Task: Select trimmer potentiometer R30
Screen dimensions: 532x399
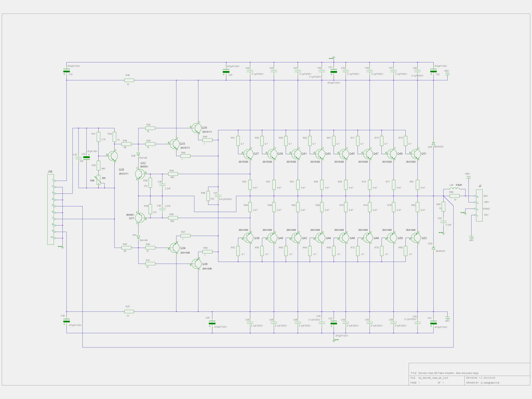Action: click(x=98, y=180)
